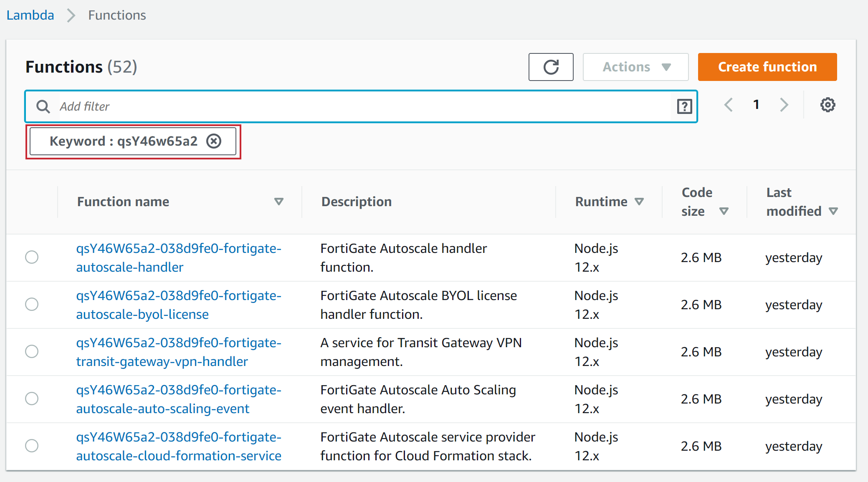Open list preferences via gear icon
Image resolution: width=868 pixels, height=482 pixels.
click(828, 105)
